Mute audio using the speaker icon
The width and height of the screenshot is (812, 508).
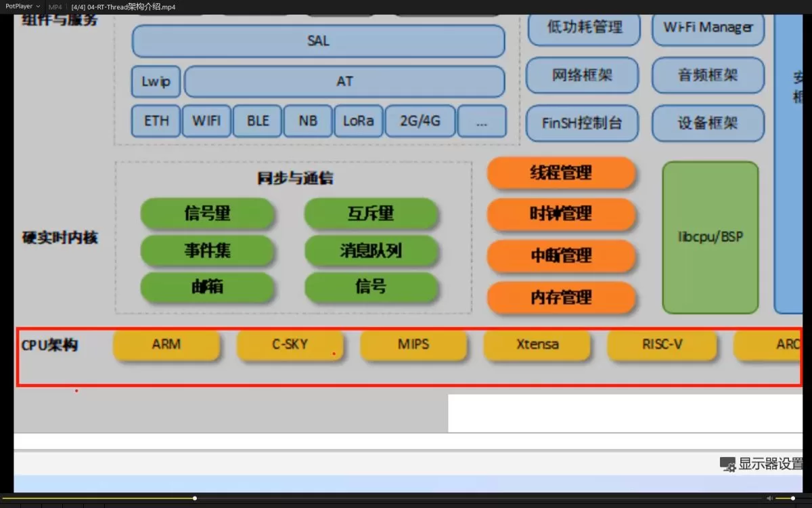click(769, 499)
